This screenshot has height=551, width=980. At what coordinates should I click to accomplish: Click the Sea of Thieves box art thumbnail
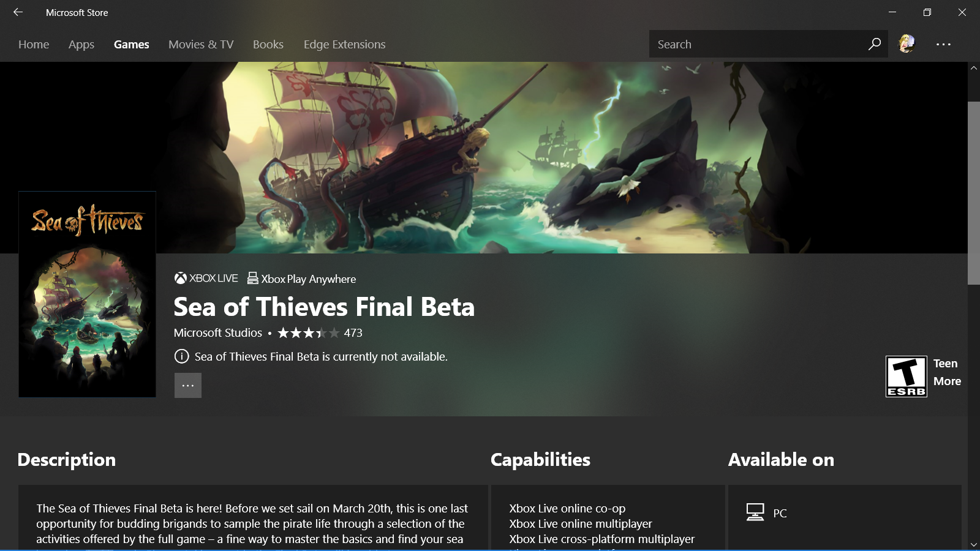pyautogui.click(x=87, y=294)
